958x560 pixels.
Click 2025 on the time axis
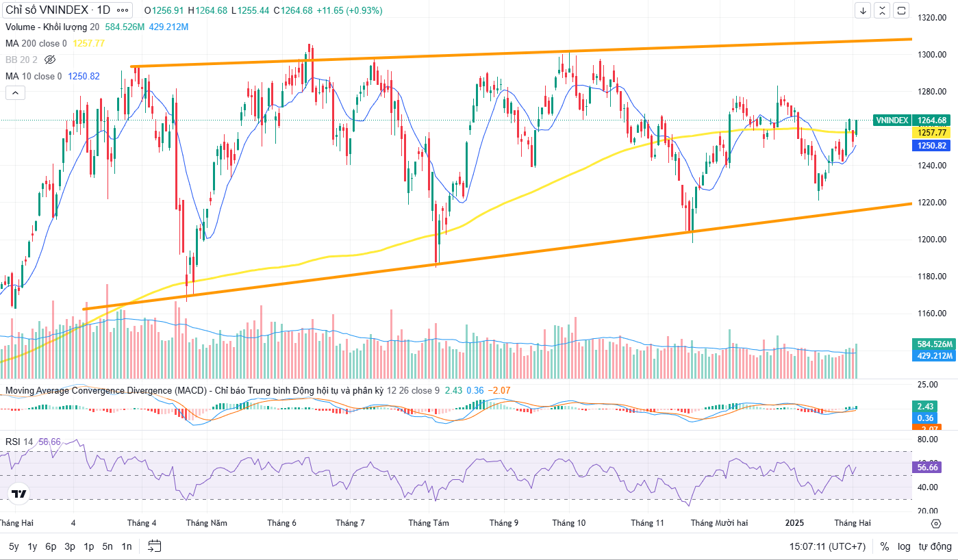pyautogui.click(x=794, y=523)
